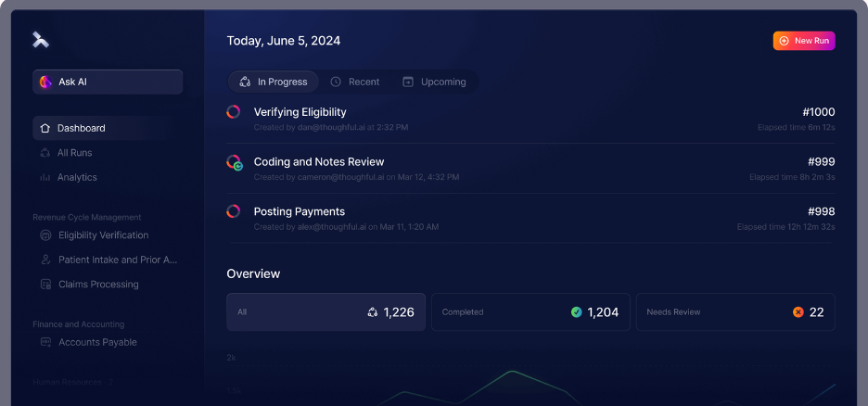Switch to the Upcoming tab
Image resolution: width=868 pixels, height=406 pixels.
coord(434,82)
